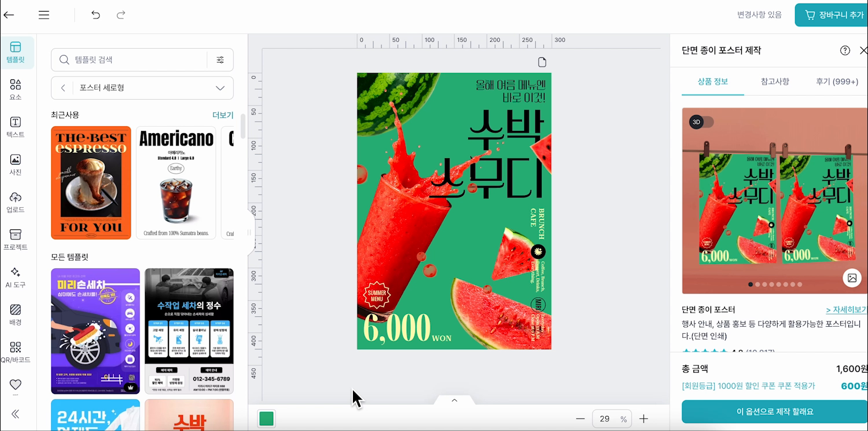Screen dimensions: 868x431
Task: Click the undo arrow icon
Action: [x=95, y=15]
